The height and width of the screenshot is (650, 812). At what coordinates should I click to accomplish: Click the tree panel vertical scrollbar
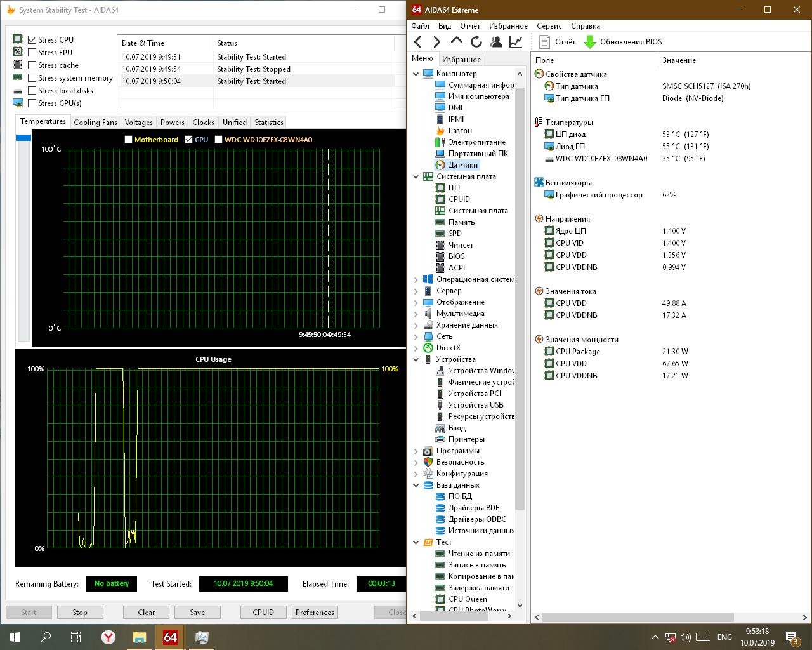coord(520,298)
